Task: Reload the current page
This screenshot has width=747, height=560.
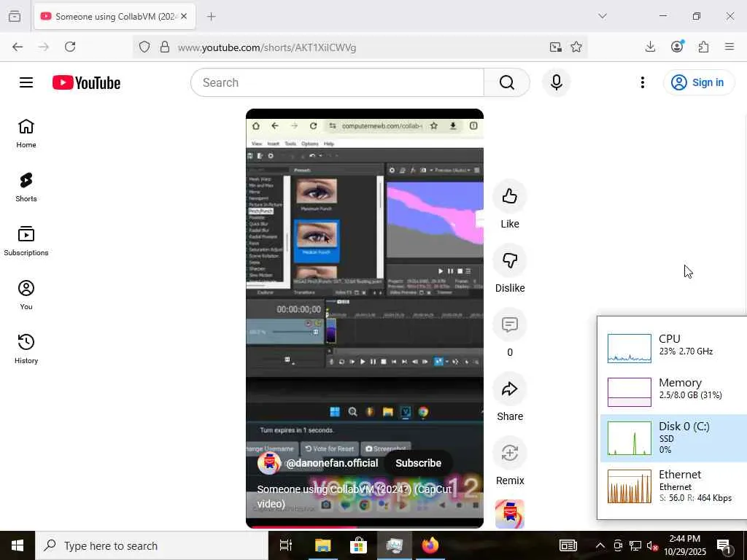Action: click(x=70, y=47)
